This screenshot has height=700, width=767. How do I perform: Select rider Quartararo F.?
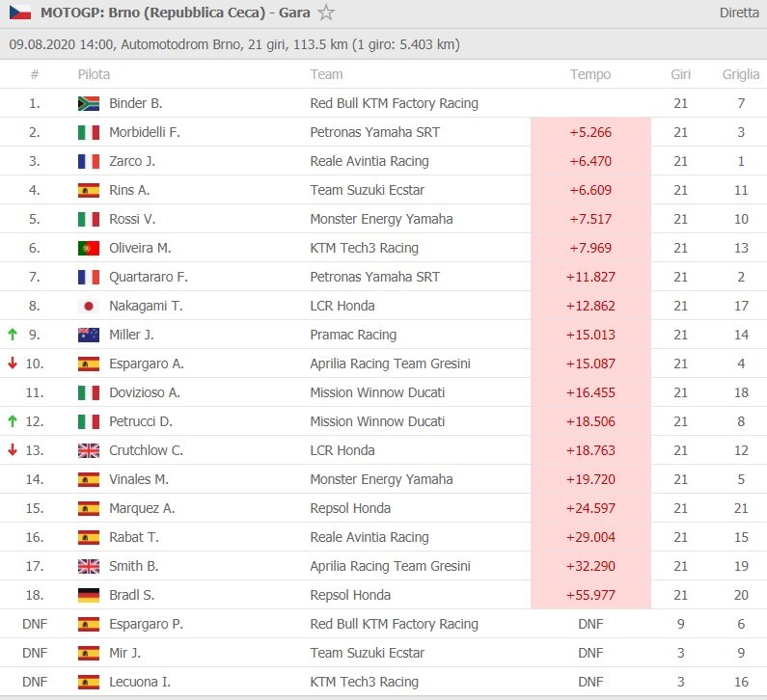[x=149, y=277]
